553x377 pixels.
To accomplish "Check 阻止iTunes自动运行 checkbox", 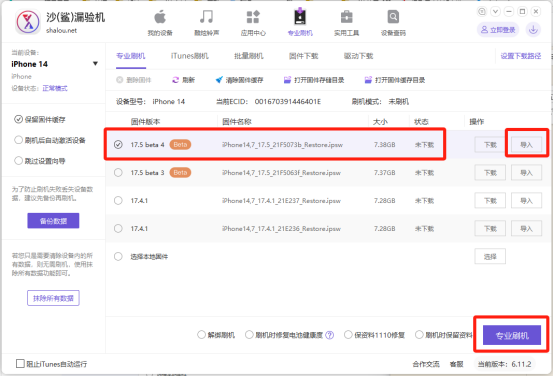I will [20, 364].
